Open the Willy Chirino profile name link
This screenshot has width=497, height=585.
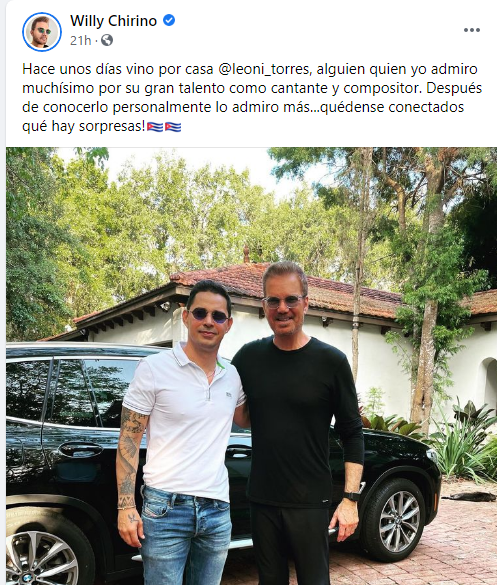[x=113, y=21]
